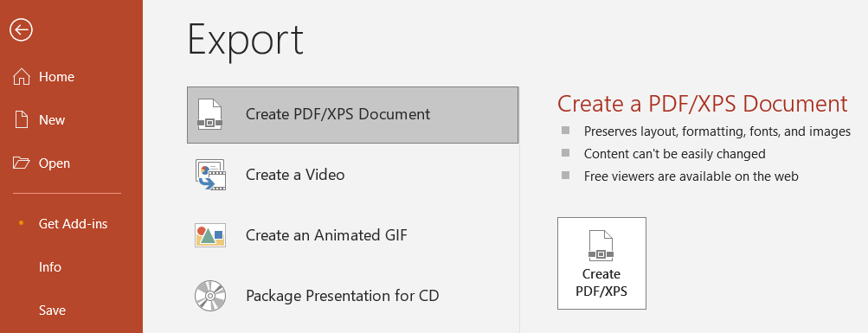Click the Export page heading
The height and width of the screenshot is (333, 868).
coord(246,41)
